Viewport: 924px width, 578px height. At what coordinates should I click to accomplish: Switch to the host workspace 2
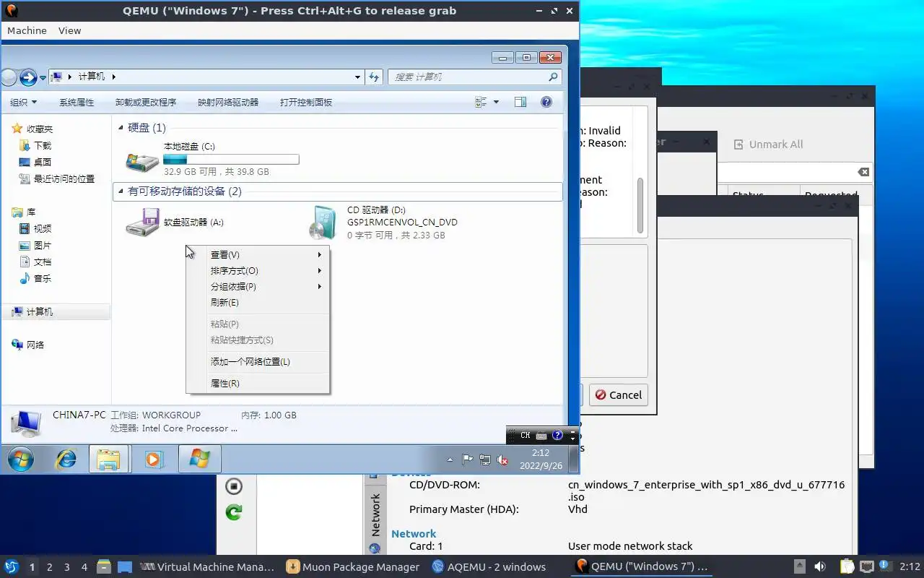49,567
